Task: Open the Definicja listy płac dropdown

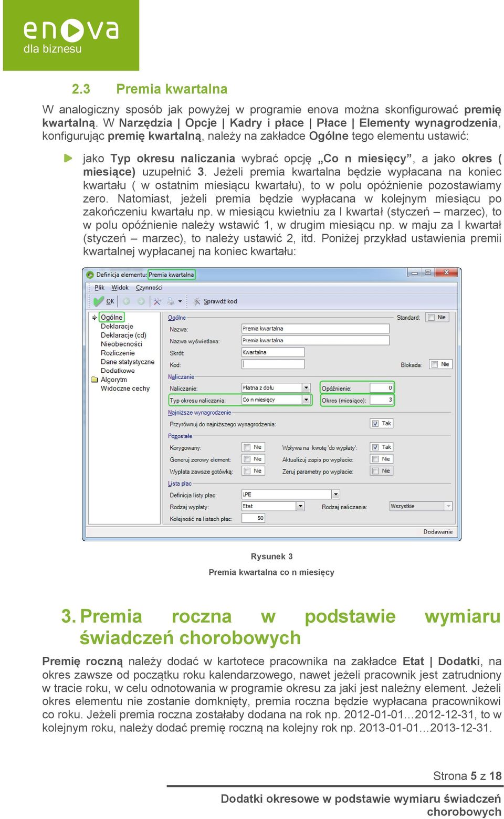Action: click(336, 495)
